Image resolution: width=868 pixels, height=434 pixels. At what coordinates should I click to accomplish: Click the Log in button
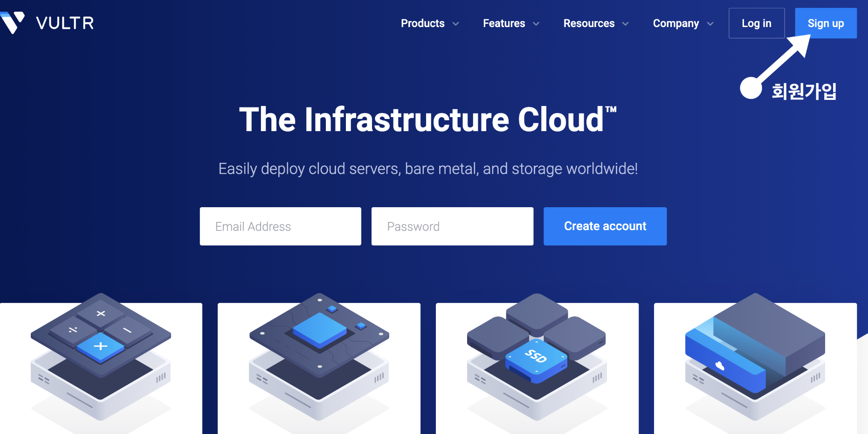pyautogui.click(x=757, y=23)
